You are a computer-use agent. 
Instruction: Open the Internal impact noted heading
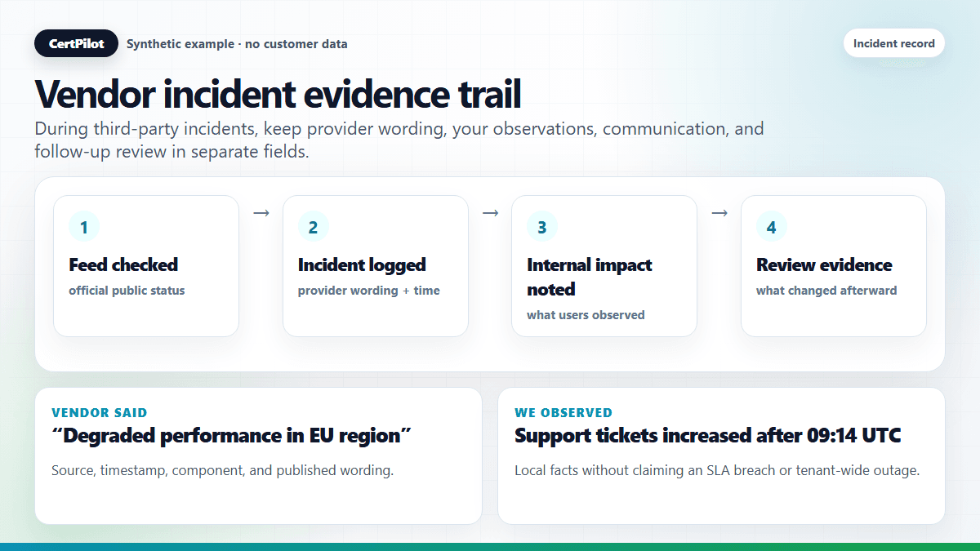pos(590,277)
